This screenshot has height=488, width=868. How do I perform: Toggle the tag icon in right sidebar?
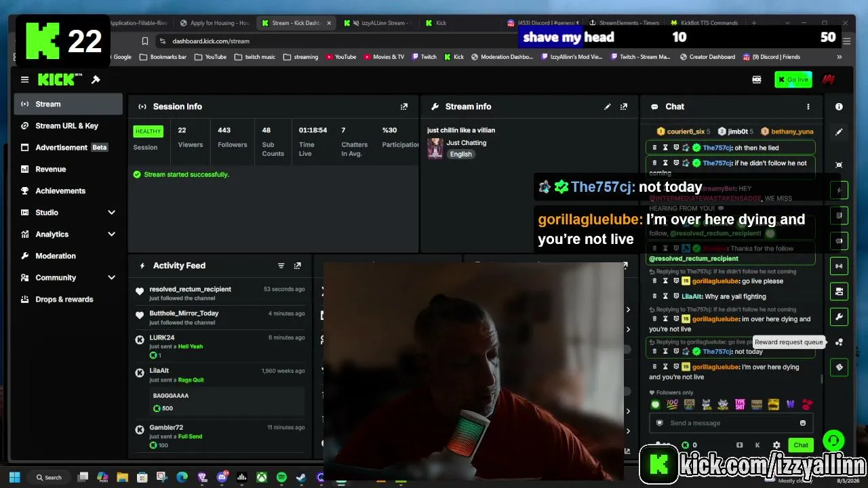839,367
